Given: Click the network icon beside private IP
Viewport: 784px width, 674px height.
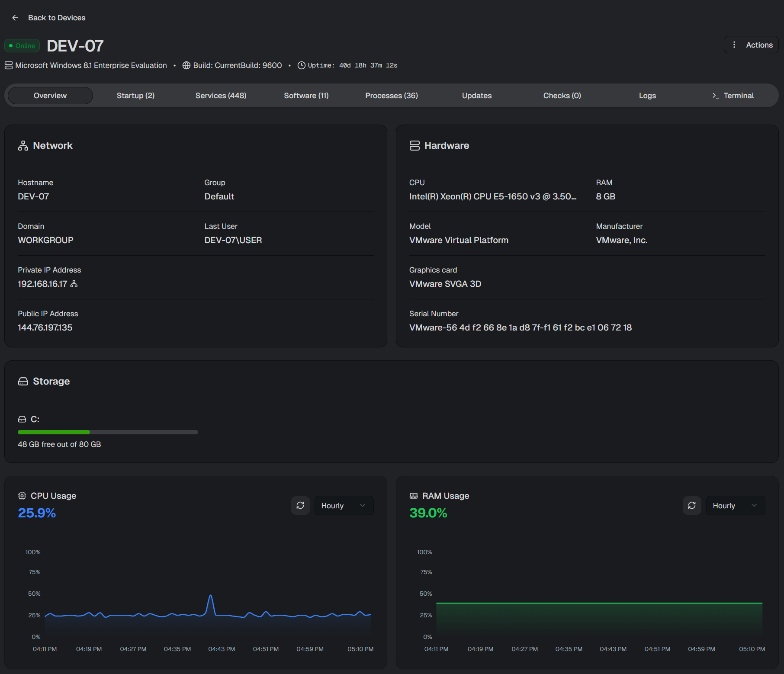Looking at the screenshot, I should point(74,284).
